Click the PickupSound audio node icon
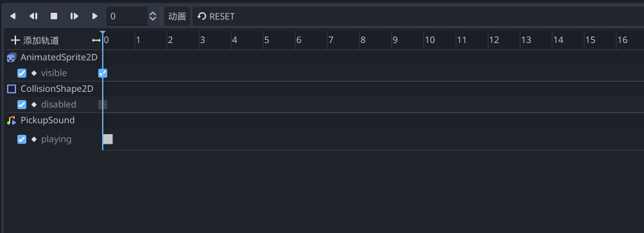The image size is (644, 233). tap(12, 121)
